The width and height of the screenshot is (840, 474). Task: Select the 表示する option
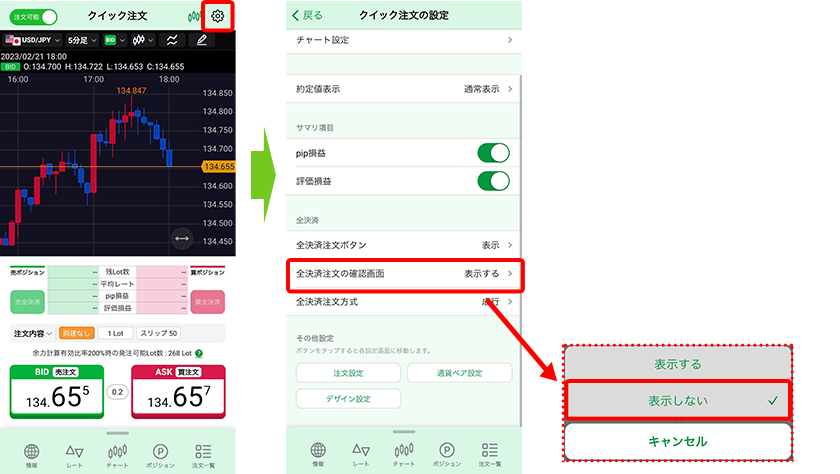click(x=678, y=364)
